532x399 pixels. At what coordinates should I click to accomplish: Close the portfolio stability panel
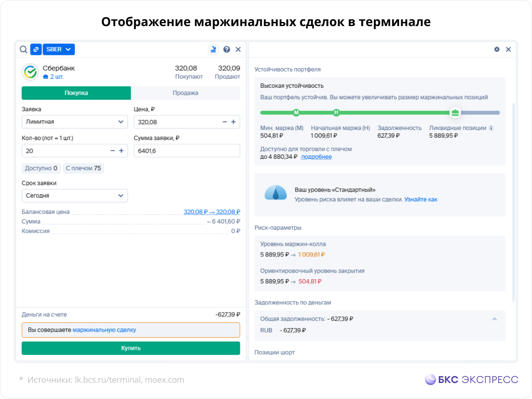pos(508,49)
